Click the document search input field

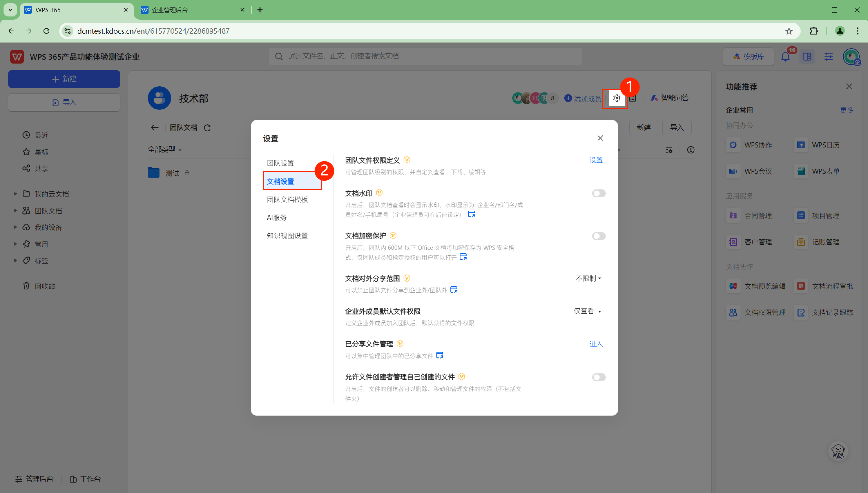[426, 56]
